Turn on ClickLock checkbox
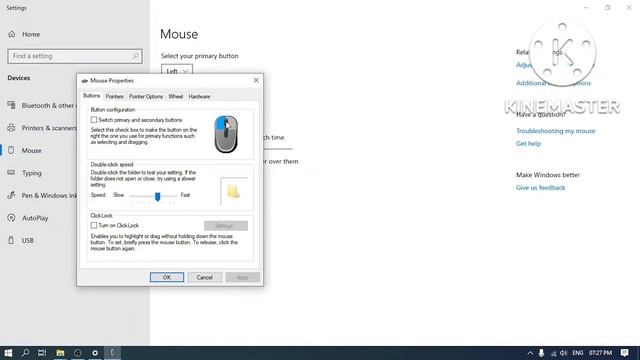The height and width of the screenshot is (360, 640). tap(94, 225)
